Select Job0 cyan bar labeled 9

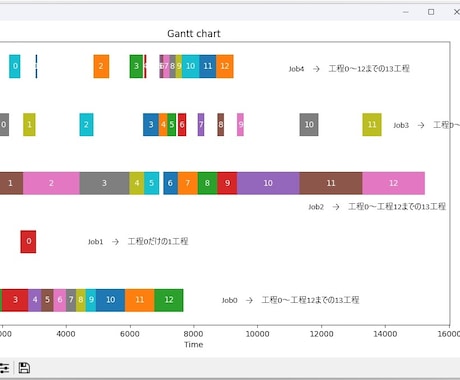point(91,300)
